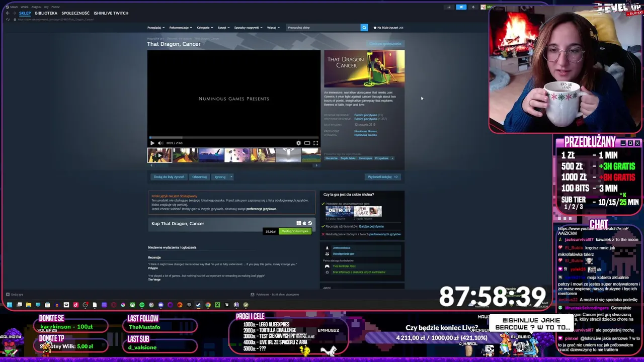This screenshot has width=644, height=362.
Task: Expand the Rekomendacje dropdown
Action: click(x=181, y=28)
